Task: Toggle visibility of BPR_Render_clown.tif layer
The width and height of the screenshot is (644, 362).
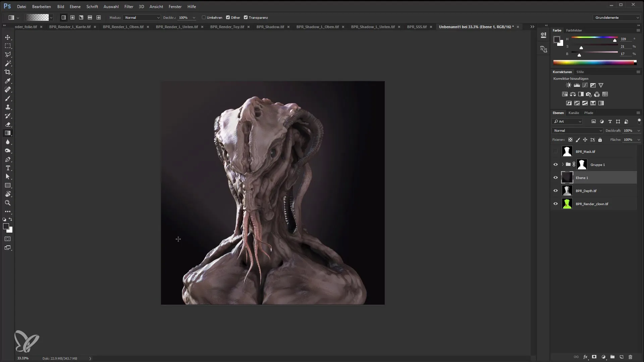Action: (x=555, y=204)
